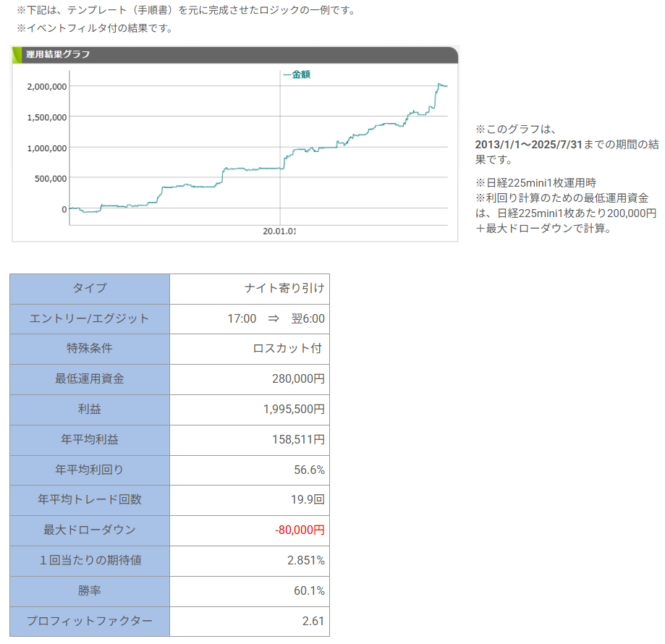Click the red -80,000円 drawdown value
Viewport: 665px width, 644px height.
coord(300,530)
